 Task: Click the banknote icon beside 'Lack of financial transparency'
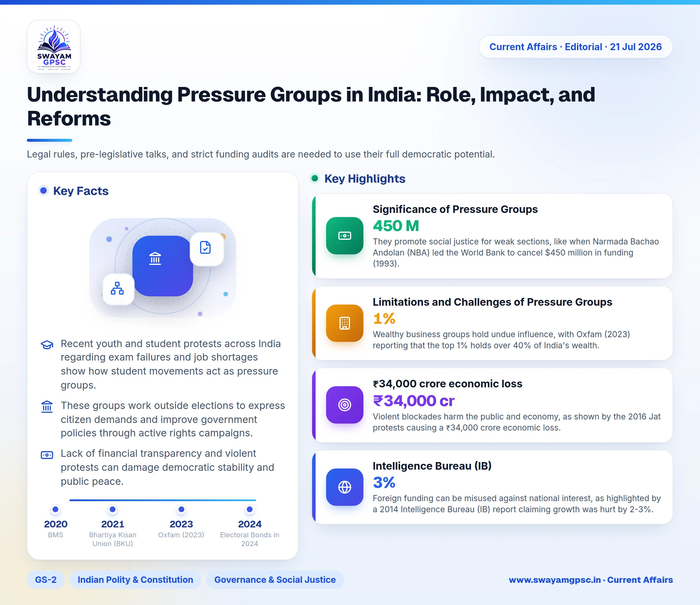coord(47,455)
